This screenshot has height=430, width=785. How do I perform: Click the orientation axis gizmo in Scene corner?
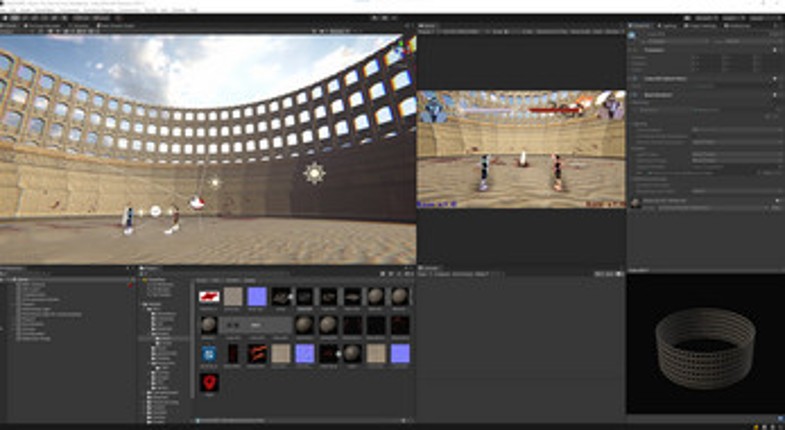(x=402, y=47)
